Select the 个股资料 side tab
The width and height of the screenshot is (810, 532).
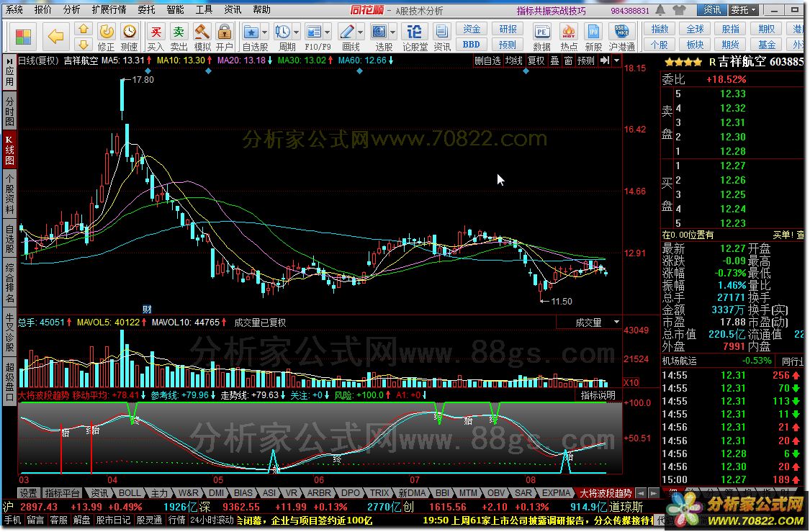9,194
